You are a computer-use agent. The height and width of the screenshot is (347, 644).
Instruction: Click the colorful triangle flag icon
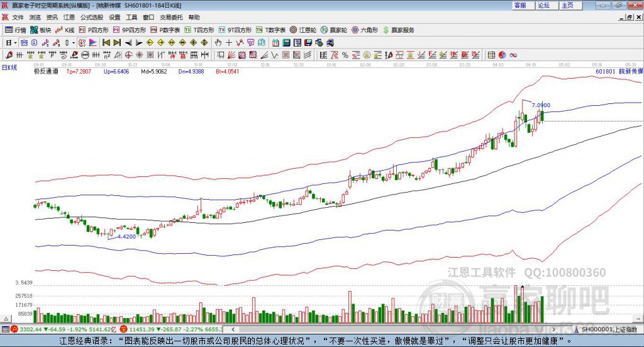click(x=93, y=43)
